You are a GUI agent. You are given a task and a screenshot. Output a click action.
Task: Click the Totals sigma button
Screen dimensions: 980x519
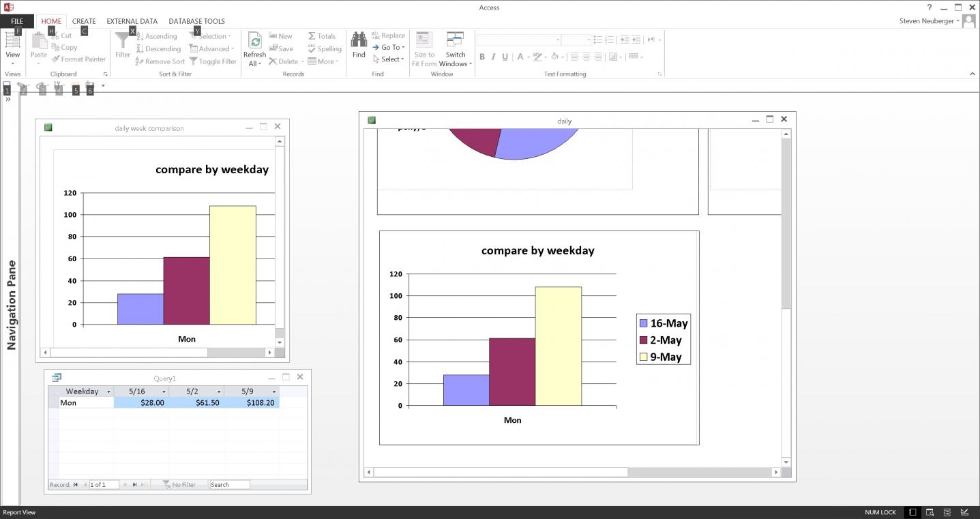coord(322,36)
